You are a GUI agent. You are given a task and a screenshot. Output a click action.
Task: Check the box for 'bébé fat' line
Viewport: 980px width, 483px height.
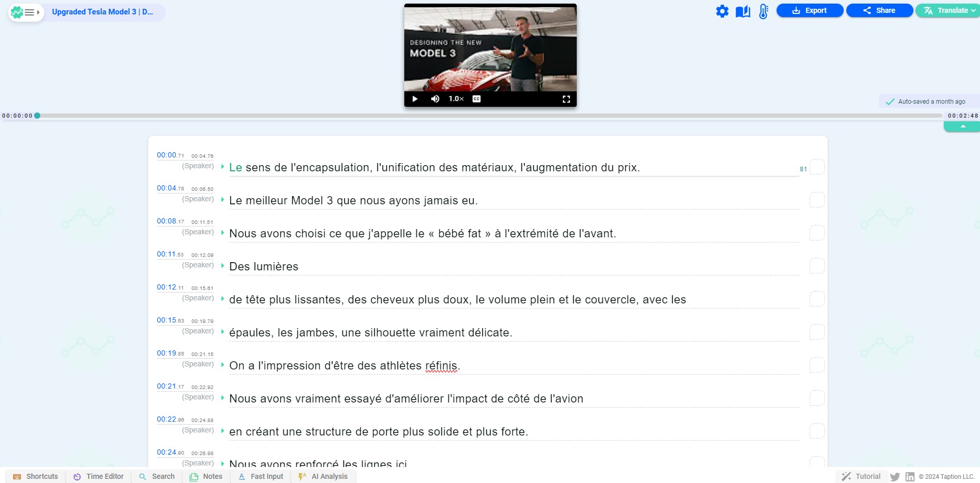coord(817,233)
